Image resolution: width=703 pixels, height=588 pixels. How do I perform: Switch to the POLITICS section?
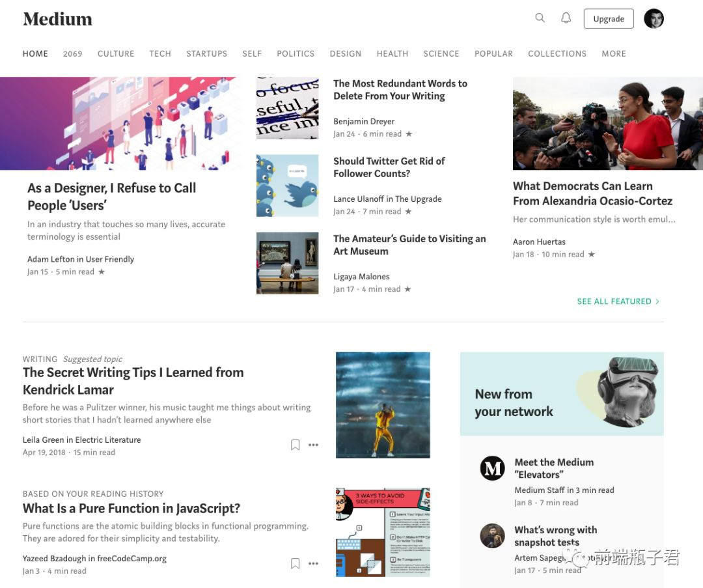coord(296,54)
